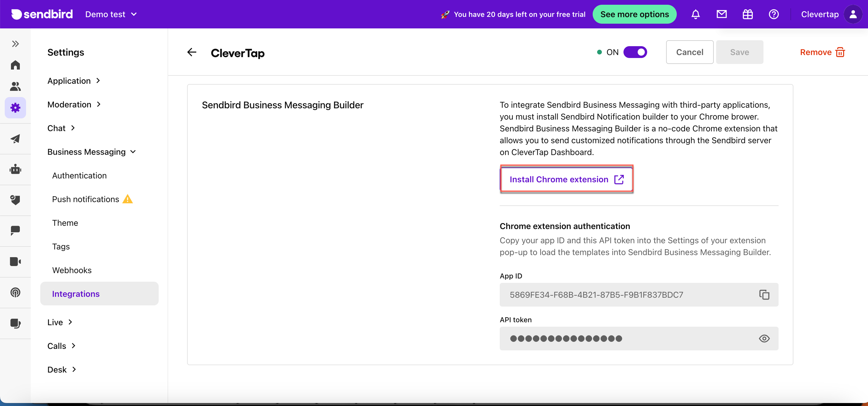Open Theme settings

[x=65, y=223]
